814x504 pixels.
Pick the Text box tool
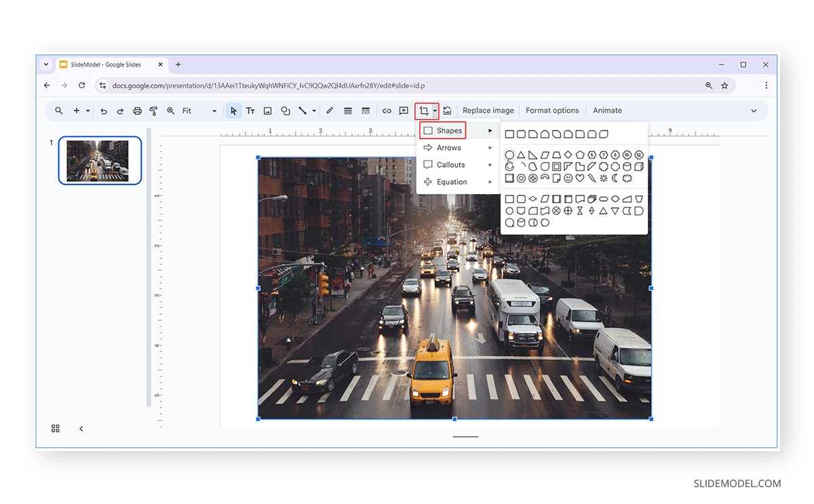click(x=250, y=111)
